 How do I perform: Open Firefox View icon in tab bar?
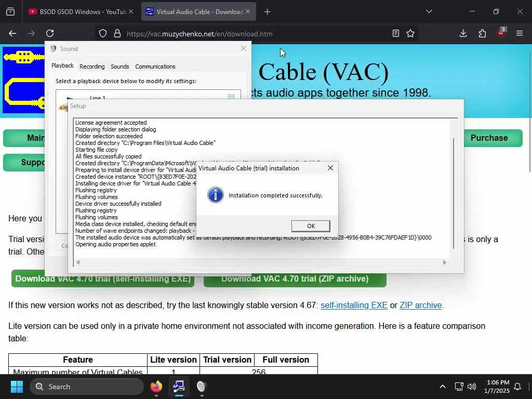point(10,12)
